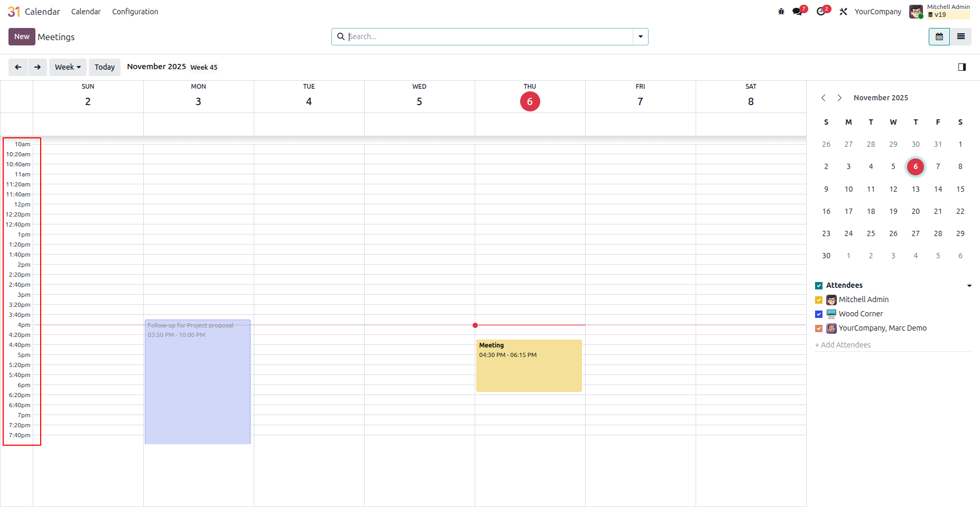
Task: Select Saturday 8 column header
Action: click(751, 97)
